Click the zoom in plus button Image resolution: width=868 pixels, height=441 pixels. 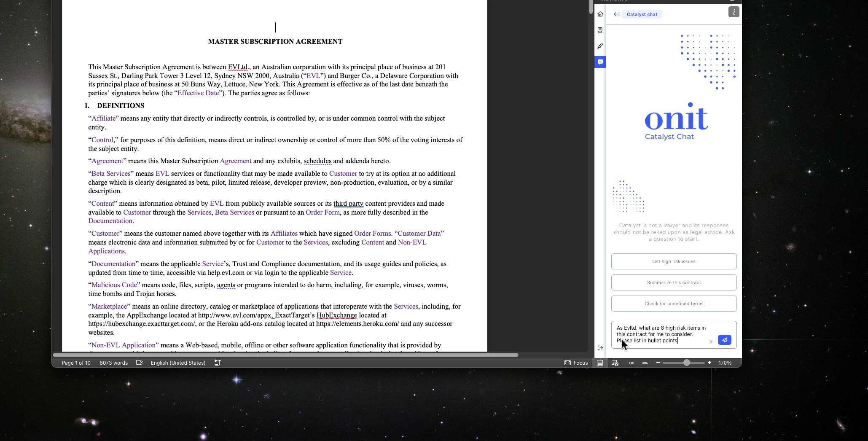(x=709, y=363)
